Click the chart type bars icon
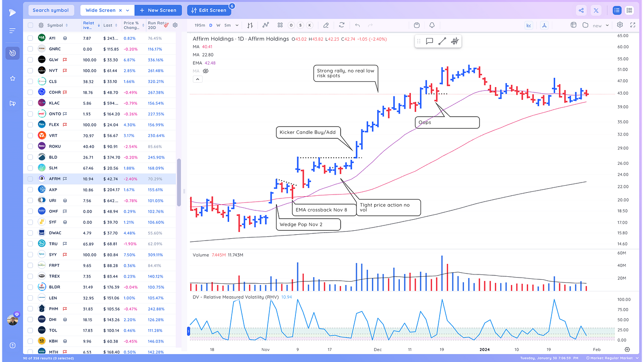Image resolution: width=644 pixels, height=362 pixels. pyautogui.click(x=250, y=25)
